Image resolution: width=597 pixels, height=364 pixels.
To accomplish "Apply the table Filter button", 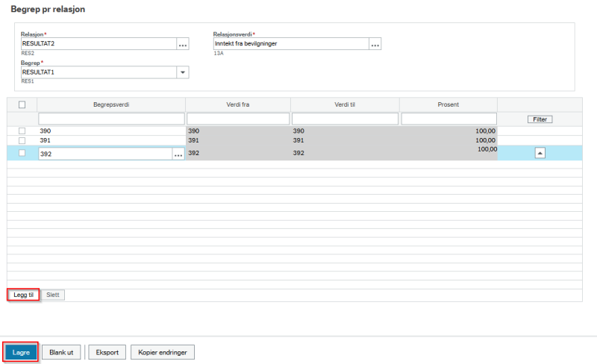I will pyautogui.click(x=540, y=119).
